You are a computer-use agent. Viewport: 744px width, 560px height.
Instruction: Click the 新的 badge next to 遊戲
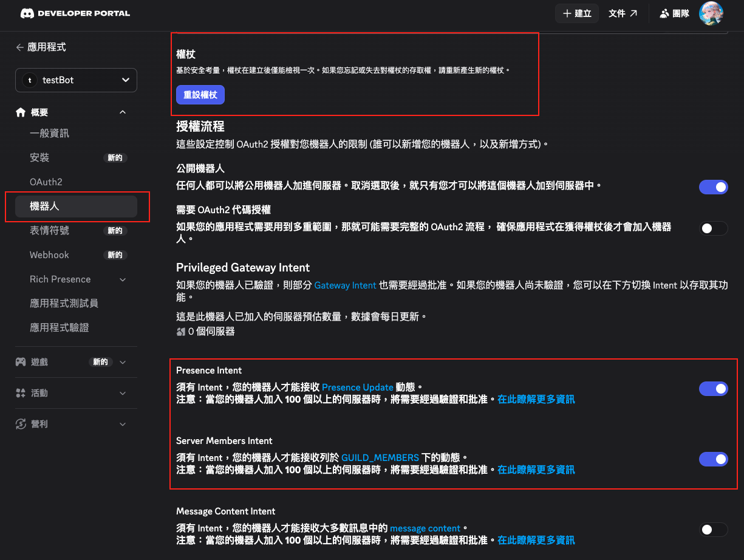100,362
